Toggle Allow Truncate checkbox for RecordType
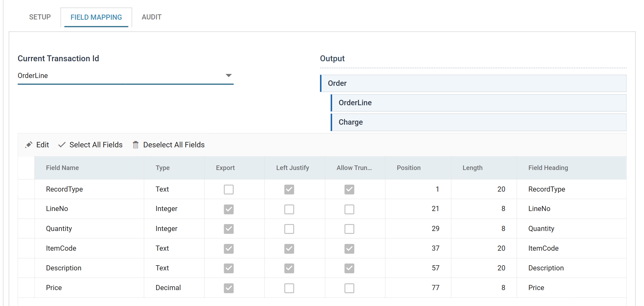The width and height of the screenshot is (644, 306). [349, 189]
